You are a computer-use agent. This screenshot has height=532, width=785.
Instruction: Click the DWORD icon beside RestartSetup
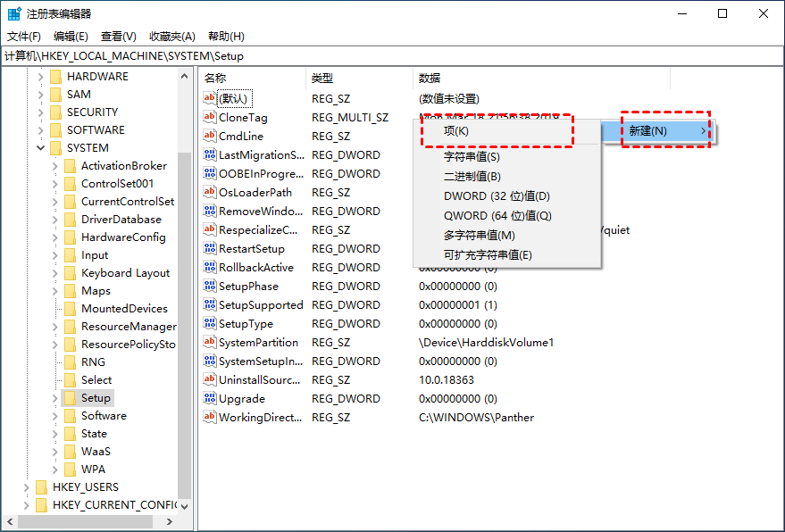209,248
